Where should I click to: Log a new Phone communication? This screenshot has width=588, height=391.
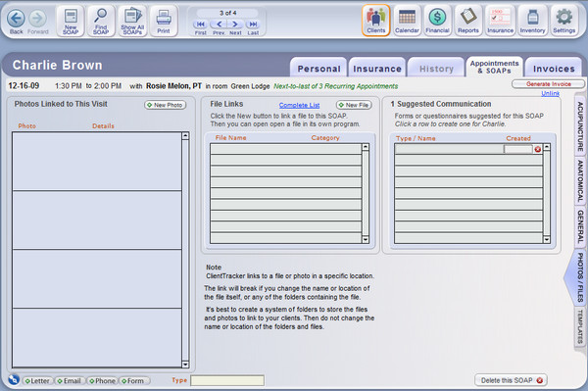[102, 381]
